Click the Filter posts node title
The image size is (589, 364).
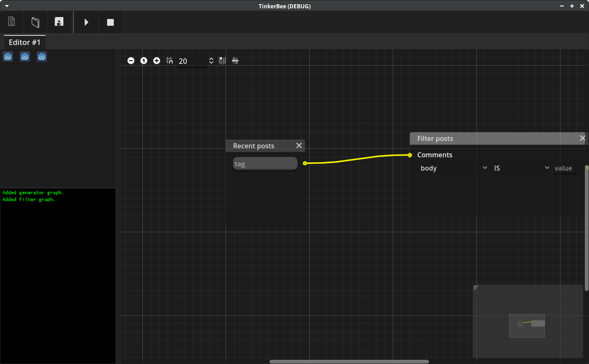coord(435,138)
